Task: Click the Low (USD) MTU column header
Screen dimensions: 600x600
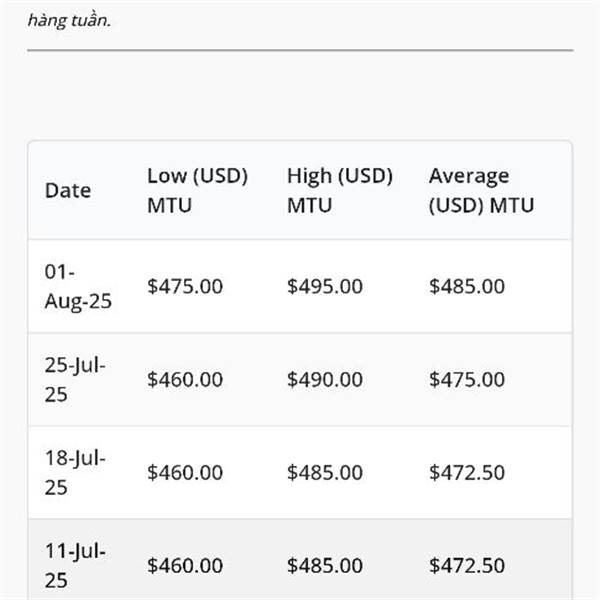Action: click(x=198, y=191)
